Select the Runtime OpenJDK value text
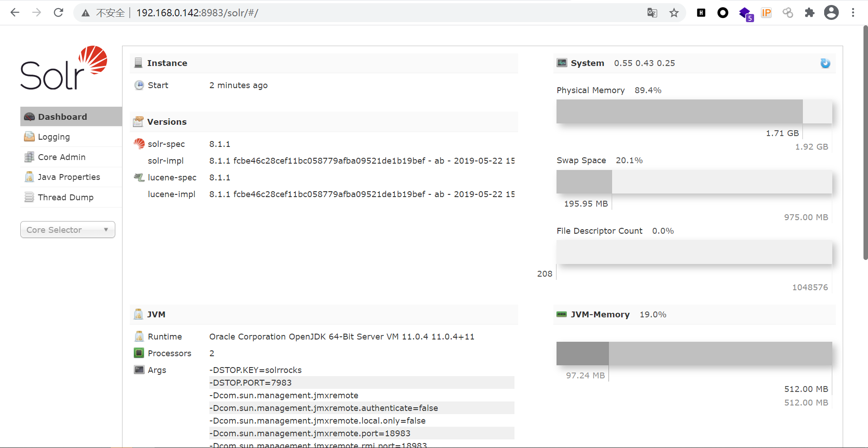The image size is (868, 448). (x=342, y=336)
